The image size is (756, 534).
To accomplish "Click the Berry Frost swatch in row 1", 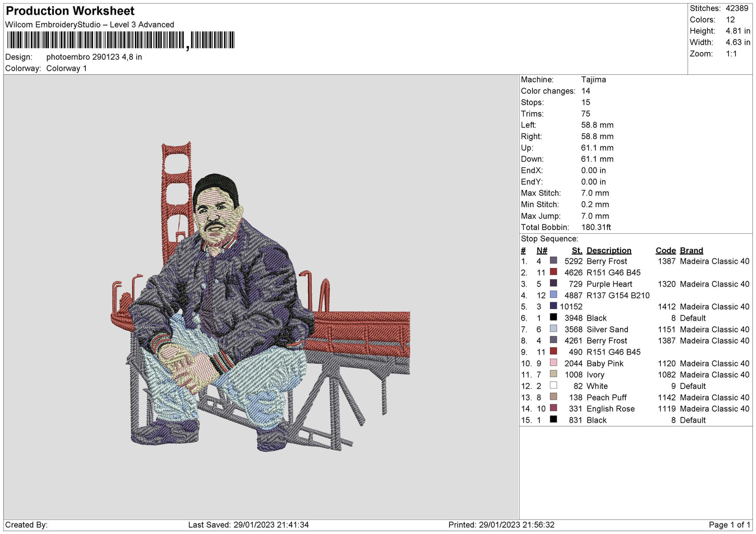I will [553, 260].
